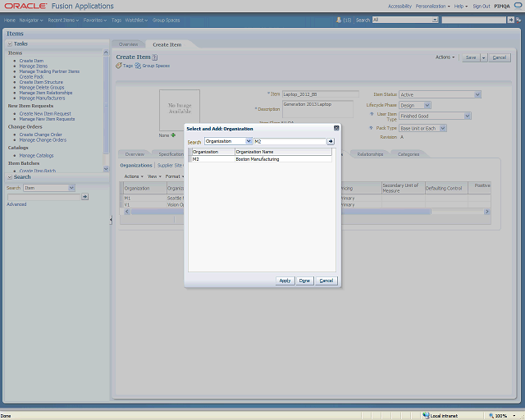Select the Create Item tab
The height and width of the screenshot is (420, 525).
coord(167,44)
